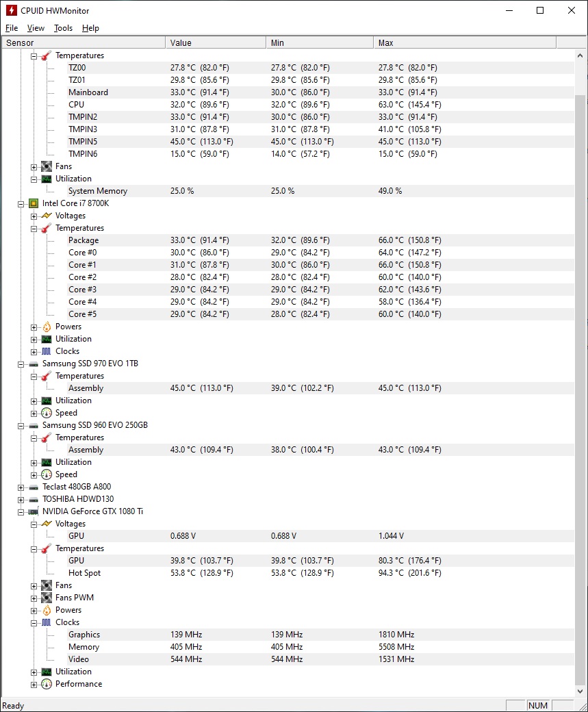
Task: Click the scrollbar down arrow
Action: [x=580, y=691]
